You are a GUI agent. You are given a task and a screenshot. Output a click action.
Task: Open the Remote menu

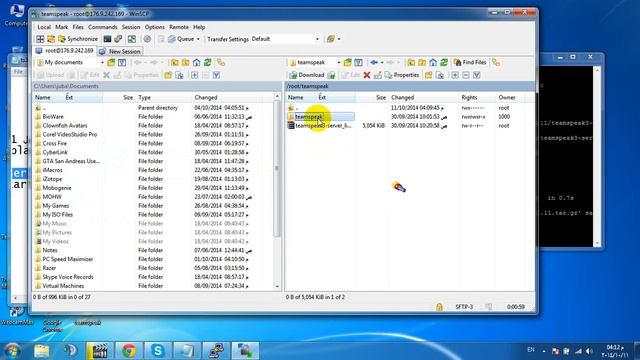pos(179,27)
